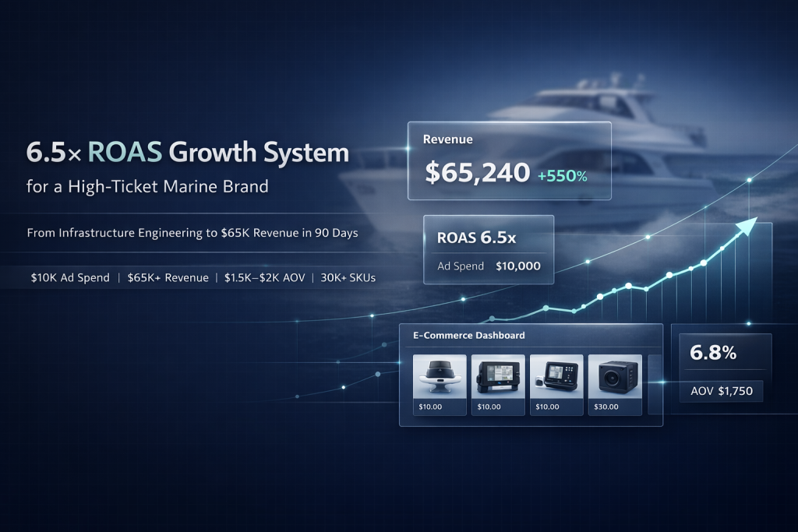Click the 30K+ SKUs stat
Viewport: 798px width, 532px height.
click(x=348, y=278)
